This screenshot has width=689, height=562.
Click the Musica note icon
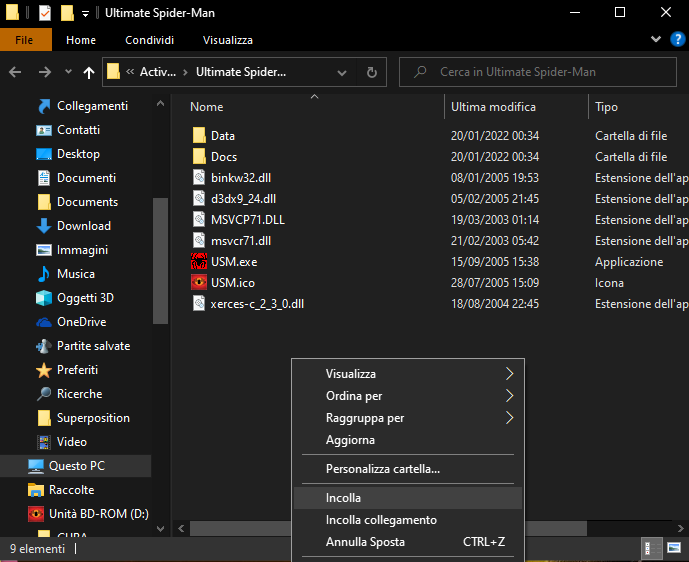click(44, 274)
